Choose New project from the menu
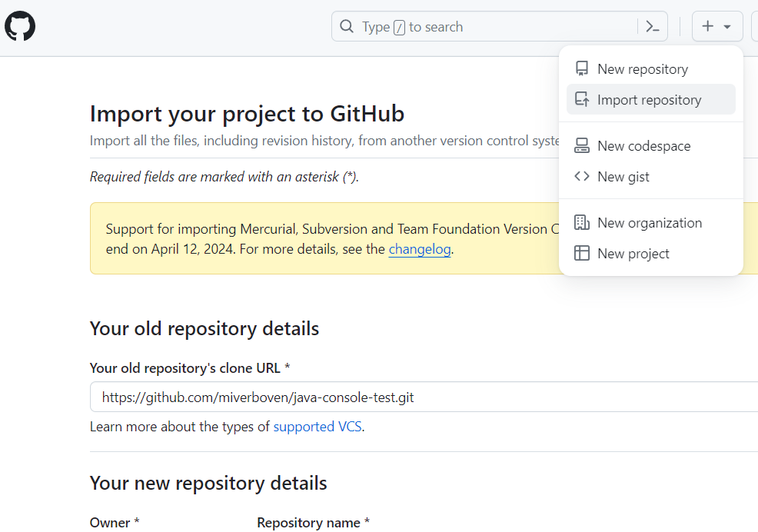Image resolution: width=758 pixels, height=532 pixels. pos(651,254)
